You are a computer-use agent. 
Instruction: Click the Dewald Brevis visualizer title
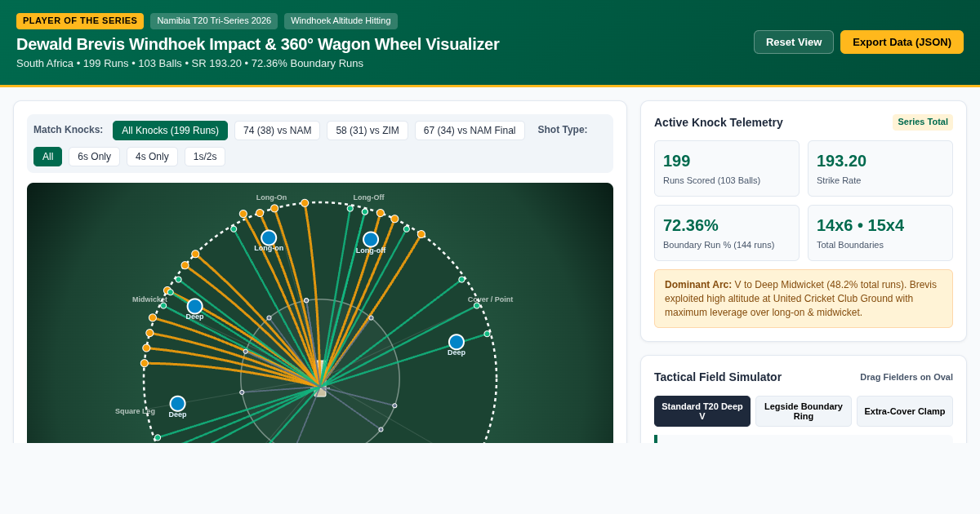coord(258,44)
